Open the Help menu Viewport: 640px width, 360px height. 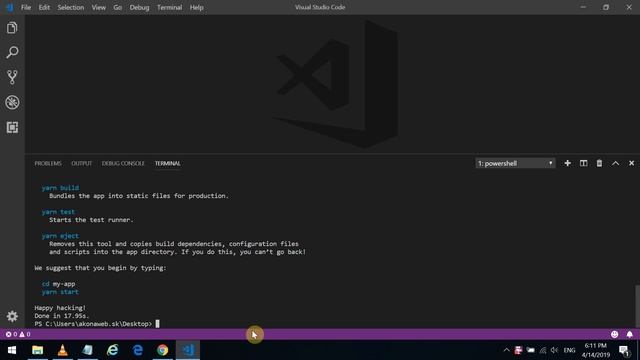(196, 7)
